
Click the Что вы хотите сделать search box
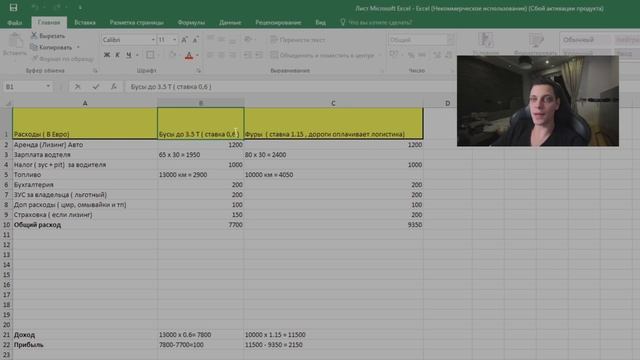click(x=376, y=22)
